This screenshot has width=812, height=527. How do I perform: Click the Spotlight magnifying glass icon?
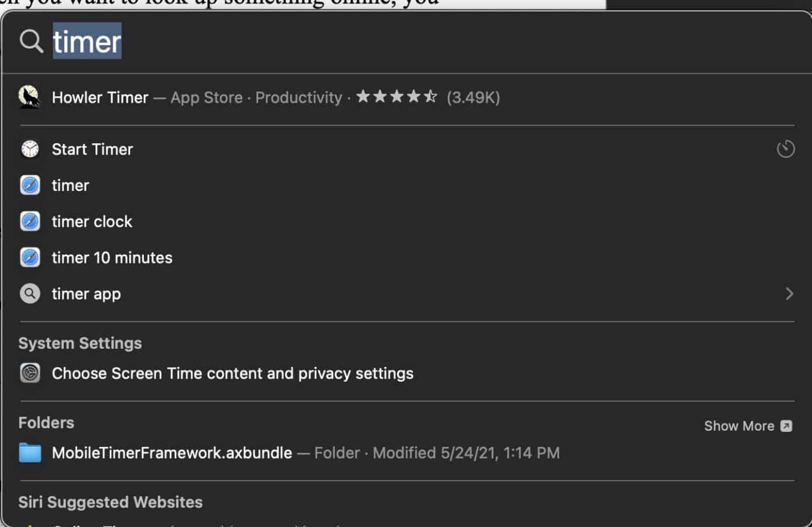coord(31,41)
